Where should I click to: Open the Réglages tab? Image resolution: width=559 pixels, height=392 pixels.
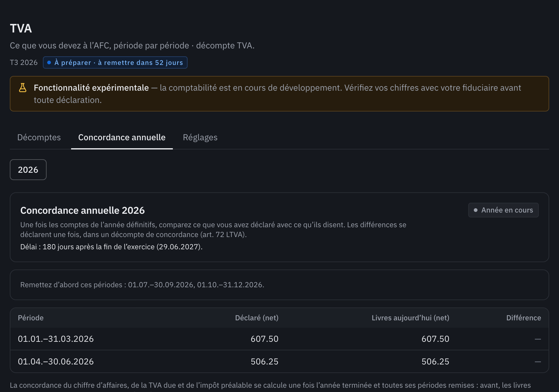200,137
